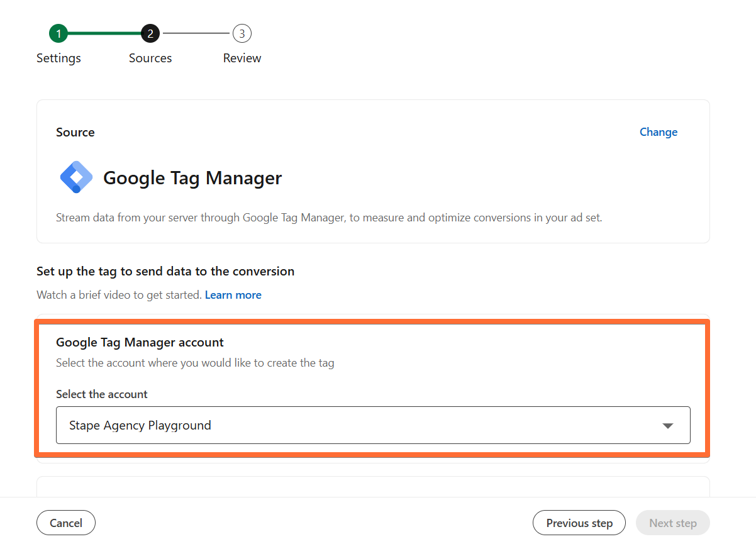Click the account dropdown arrow
This screenshot has width=756, height=544.
[x=668, y=426]
